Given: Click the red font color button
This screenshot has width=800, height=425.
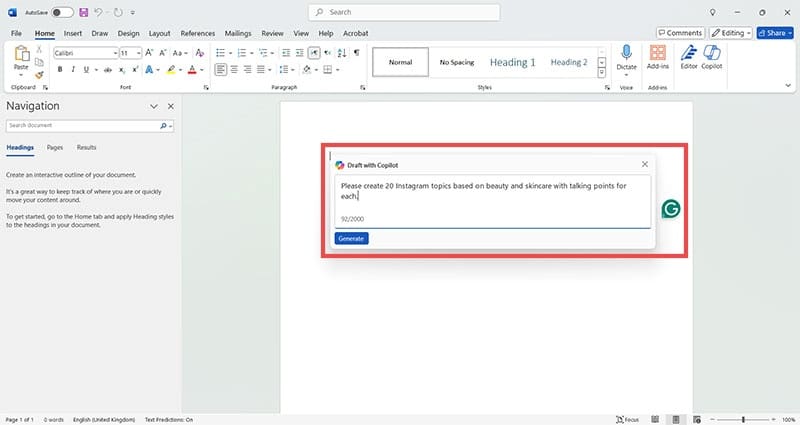Looking at the screenshot, I should tap(192, 69).
